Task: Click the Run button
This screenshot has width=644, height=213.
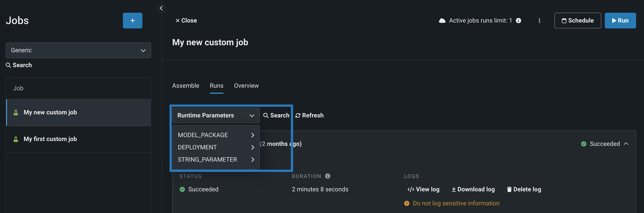Action: [x=620, y=21]
